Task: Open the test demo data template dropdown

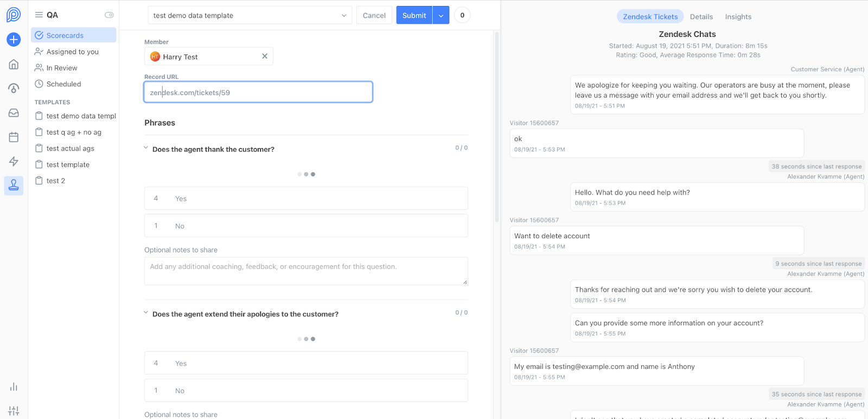Action: pos(250,15)
